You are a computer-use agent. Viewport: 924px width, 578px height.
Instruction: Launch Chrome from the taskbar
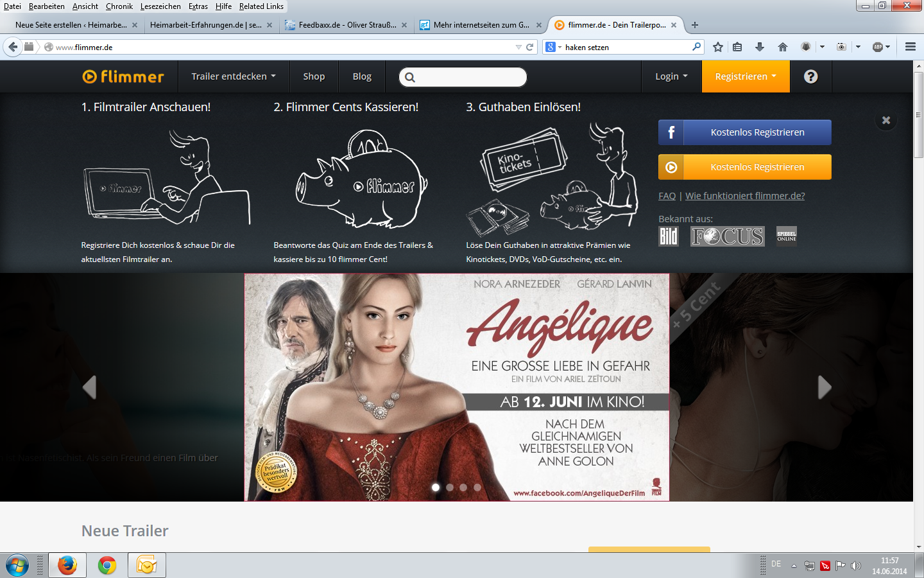coord(107,565)
